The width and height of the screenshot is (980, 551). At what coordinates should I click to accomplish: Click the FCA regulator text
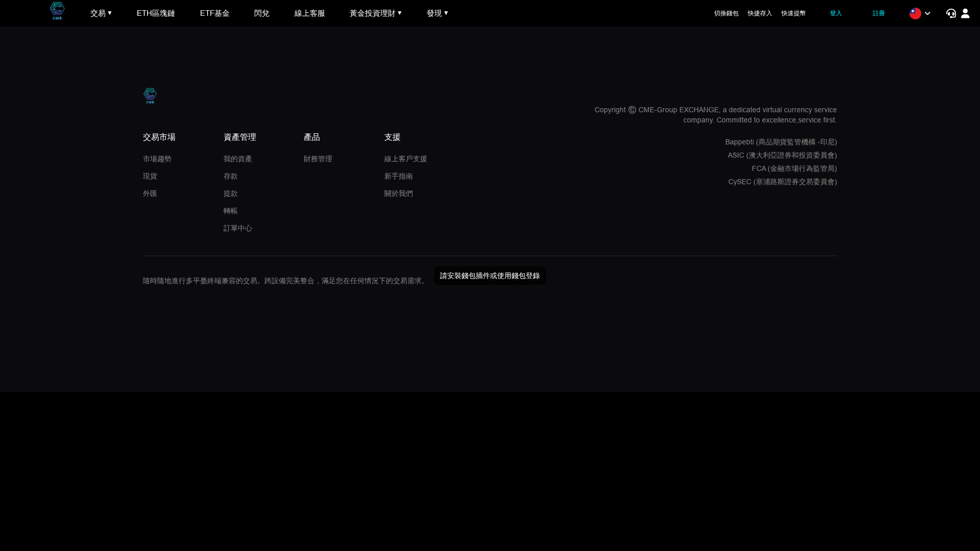click(794, 169)
